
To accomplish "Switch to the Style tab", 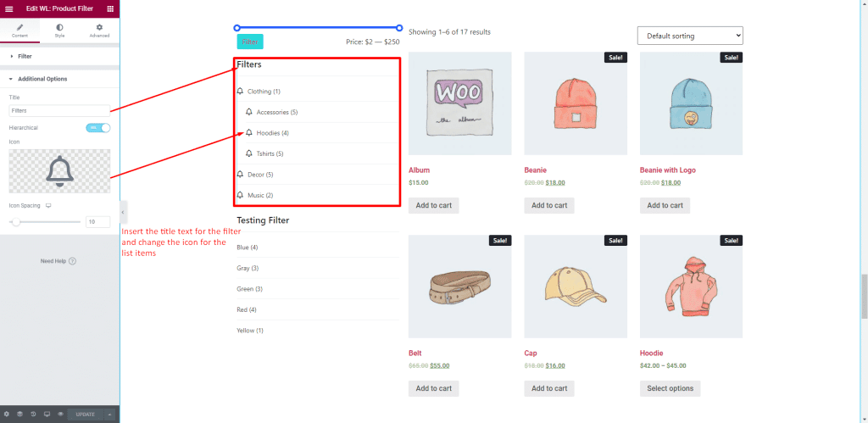I will pos(59,31).
